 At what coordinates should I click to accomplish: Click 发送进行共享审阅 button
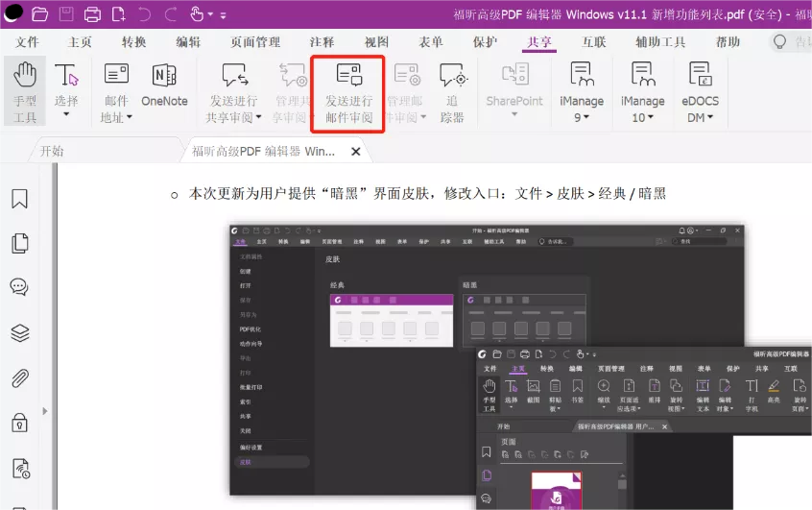pos(233,92)
